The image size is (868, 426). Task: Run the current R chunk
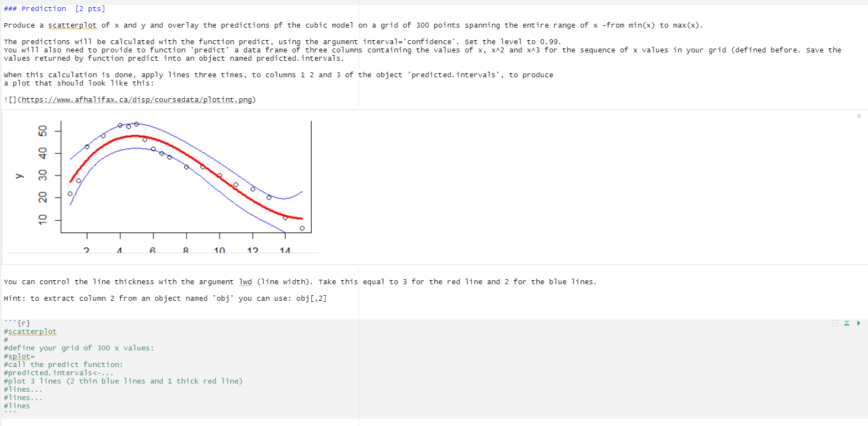tap(859, 323)
